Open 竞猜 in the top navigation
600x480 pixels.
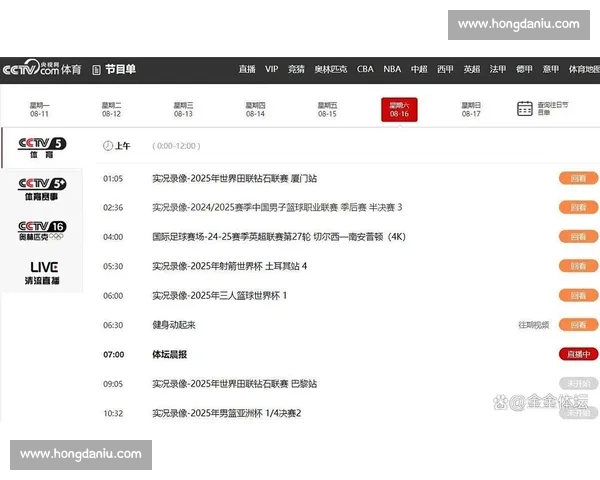click(x=296, y=69)
